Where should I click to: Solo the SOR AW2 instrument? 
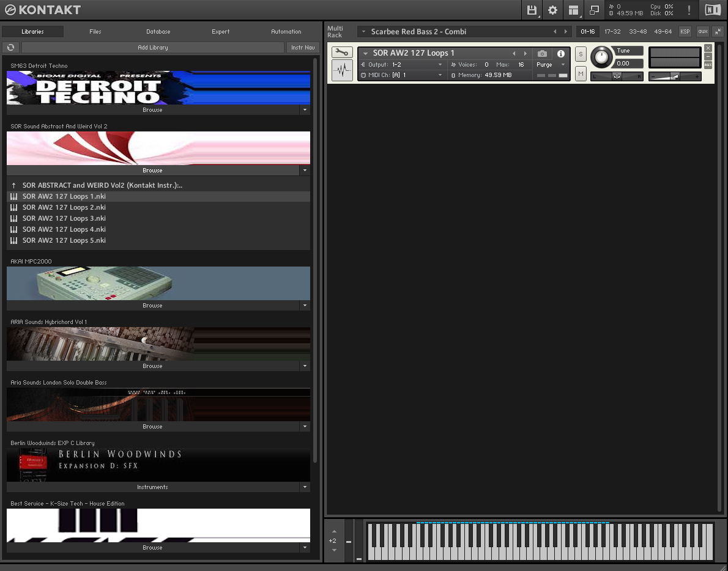click(581, 54)
